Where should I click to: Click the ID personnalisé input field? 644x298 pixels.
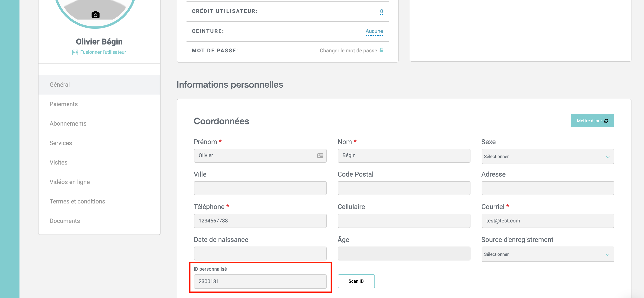pos(260,282)
